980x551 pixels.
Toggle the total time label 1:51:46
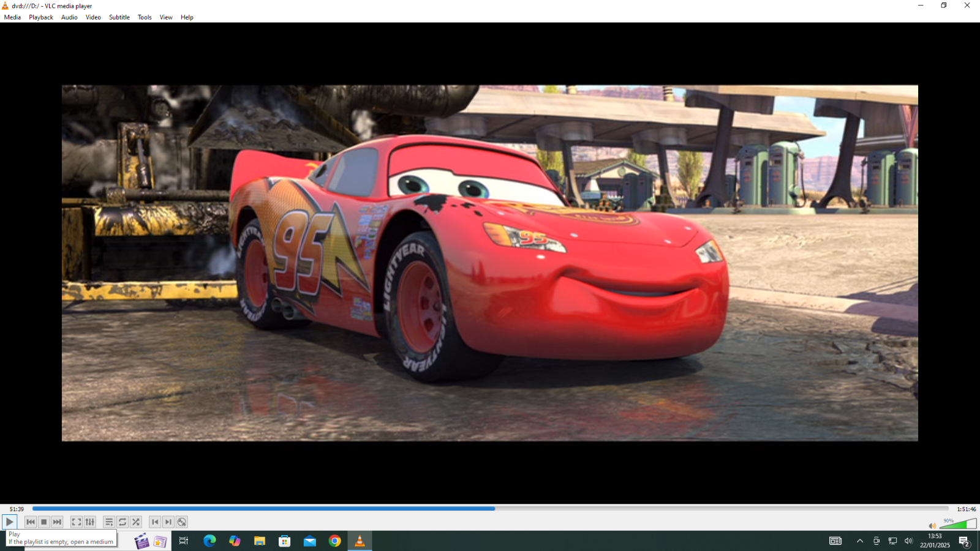(967, 509)
